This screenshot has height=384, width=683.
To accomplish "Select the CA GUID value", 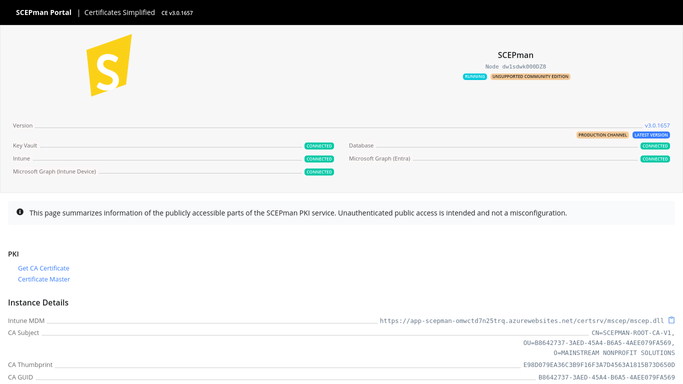I will click(x=606, y=377).
